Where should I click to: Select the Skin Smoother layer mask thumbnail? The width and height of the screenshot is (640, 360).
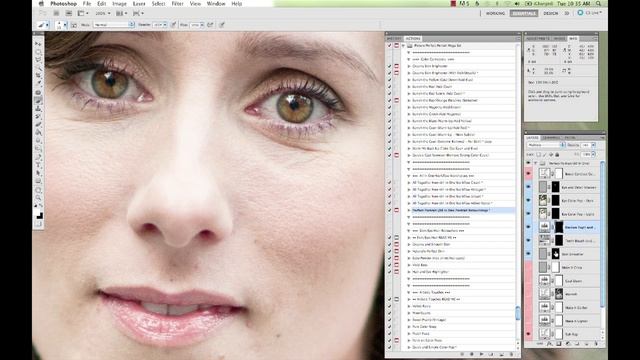(556, 254)
